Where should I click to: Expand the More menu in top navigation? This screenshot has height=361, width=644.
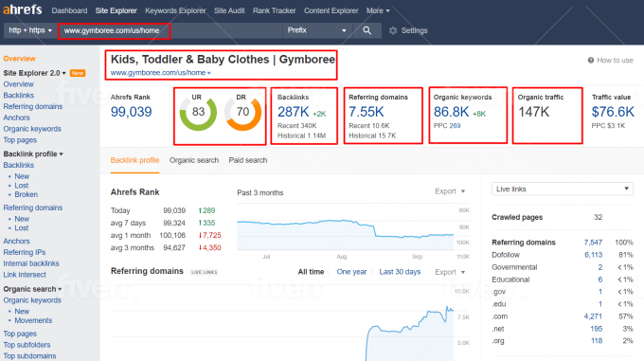(x=378, y=10)
